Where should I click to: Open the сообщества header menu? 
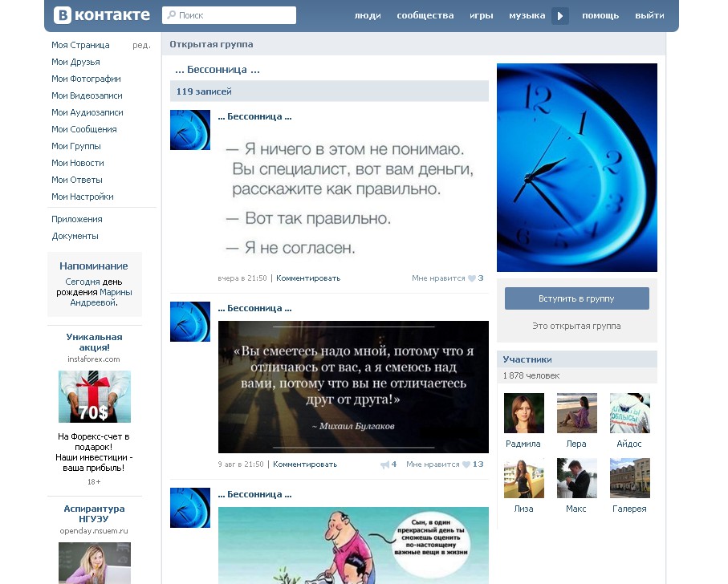coord(425,15)
